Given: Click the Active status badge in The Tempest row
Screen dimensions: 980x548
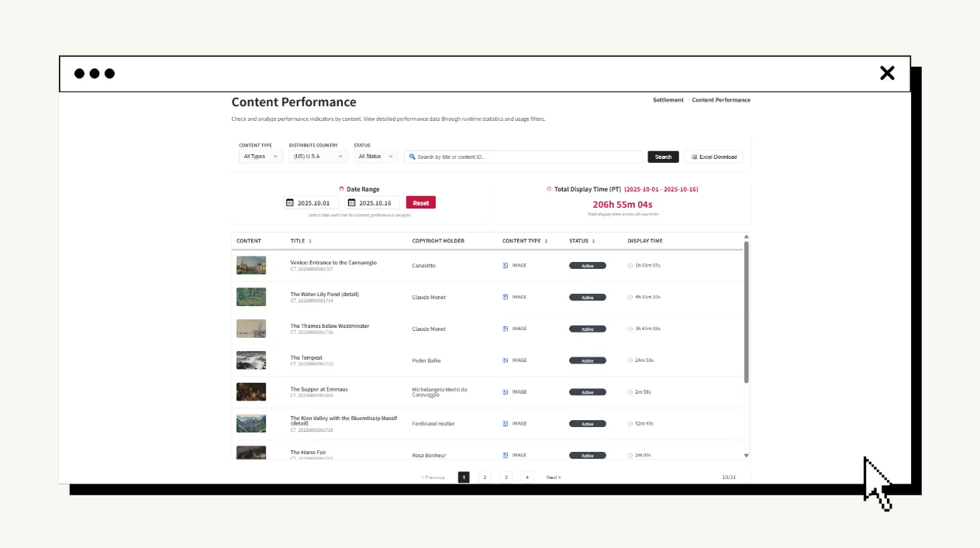Looking at the screenshot, I should coord(587,360).
